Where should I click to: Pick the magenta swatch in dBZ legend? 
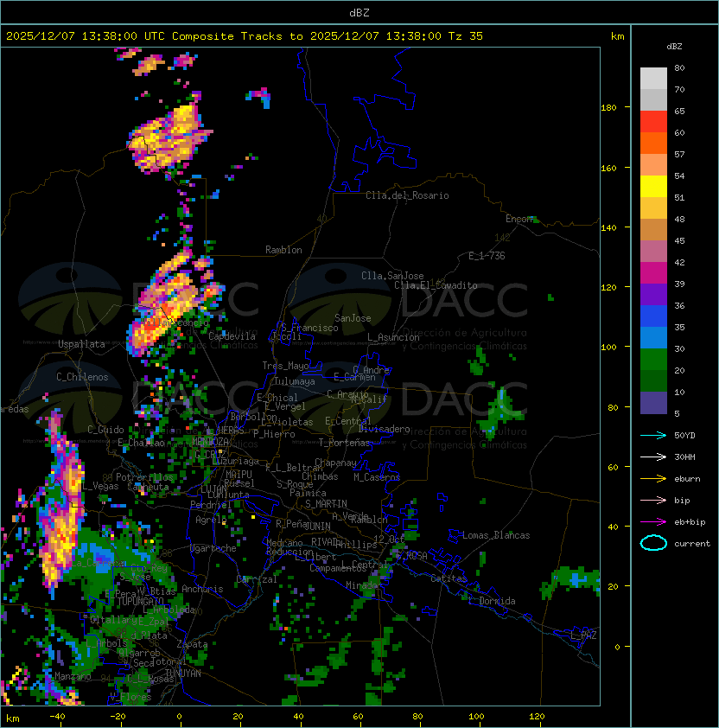click(653, 273)
